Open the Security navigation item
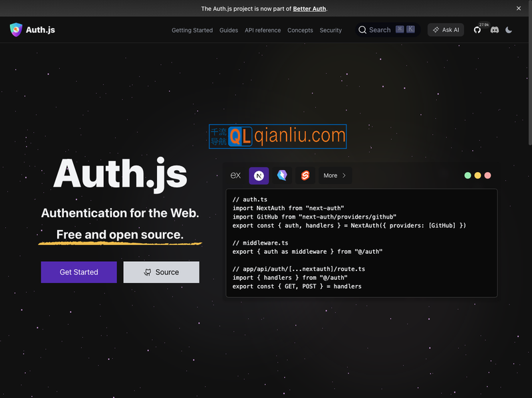The width and height of the screenshot is (532, 398). coord(331,30)
